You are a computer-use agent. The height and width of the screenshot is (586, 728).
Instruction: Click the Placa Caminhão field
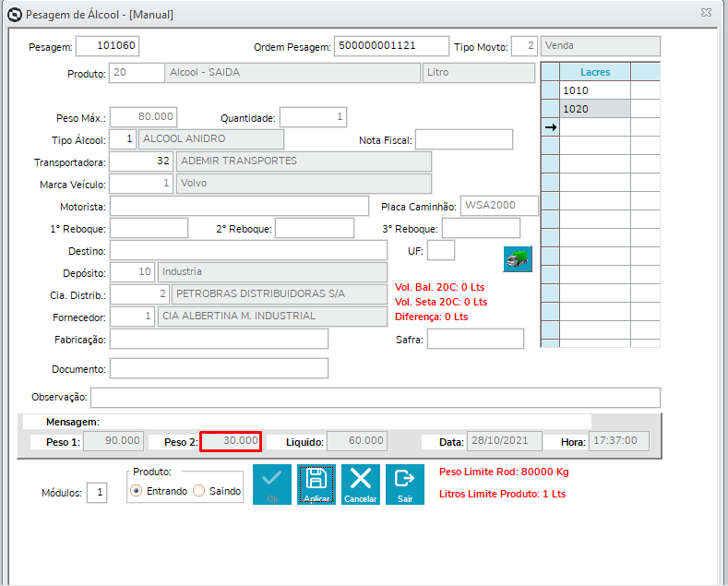point(499,206)
